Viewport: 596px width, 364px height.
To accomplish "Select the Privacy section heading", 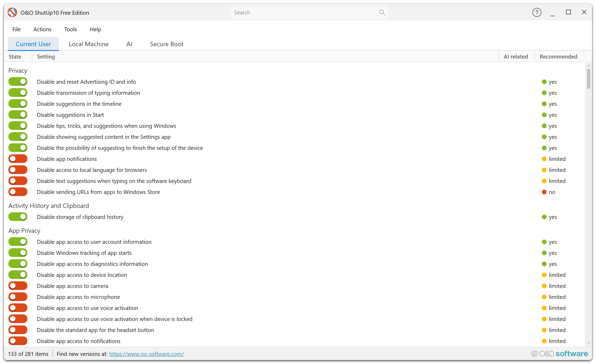I will (18, 71).
